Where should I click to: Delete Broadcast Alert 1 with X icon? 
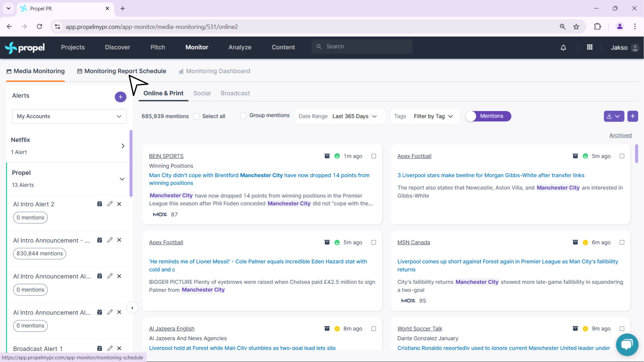tap(119, 348)
